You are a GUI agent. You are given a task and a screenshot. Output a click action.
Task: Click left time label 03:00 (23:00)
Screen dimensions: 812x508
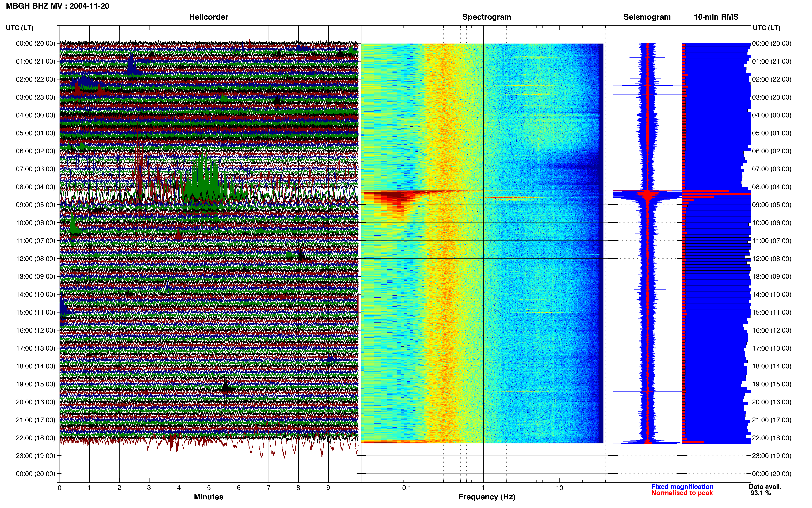(x=36, y=97)
